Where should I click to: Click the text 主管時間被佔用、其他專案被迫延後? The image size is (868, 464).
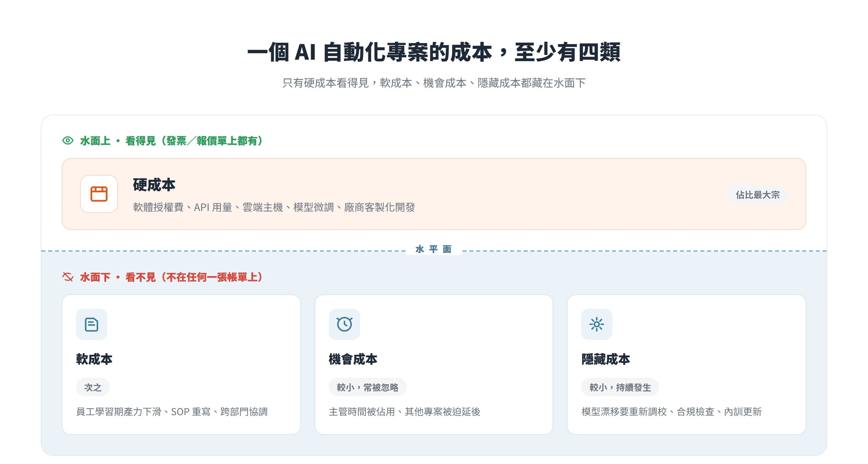(x=405, y=411)
